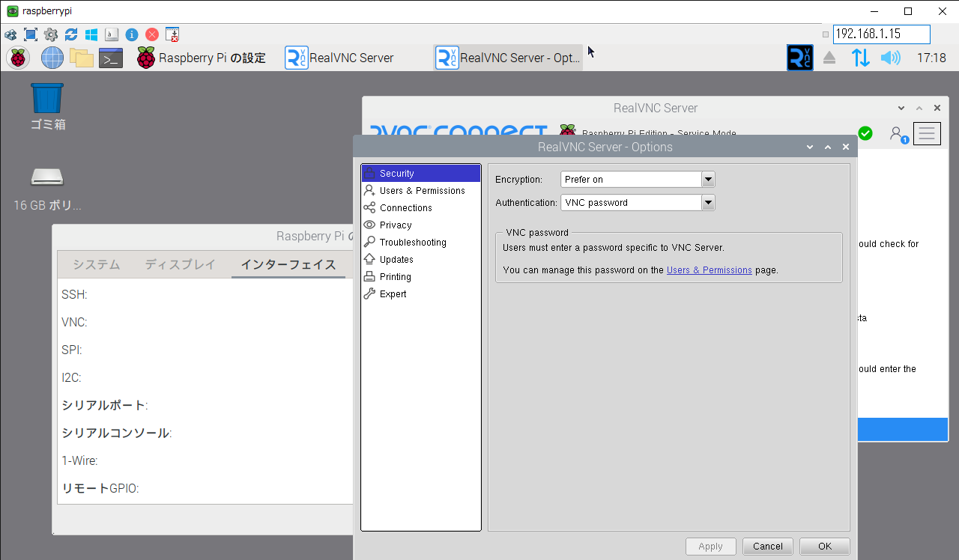Image resolution: width=959 pixels, height=560 pixels.
Task: Select the 16 GB volume desktop icon
Action: pyautogui.click(x=47, y=186)
